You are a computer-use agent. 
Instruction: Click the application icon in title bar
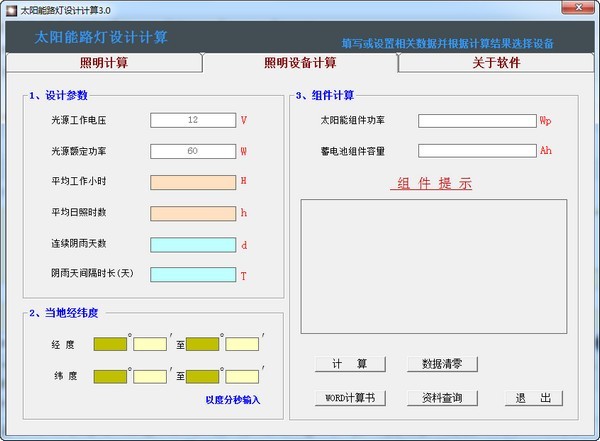pyautogui.click(x=11, y=10)
